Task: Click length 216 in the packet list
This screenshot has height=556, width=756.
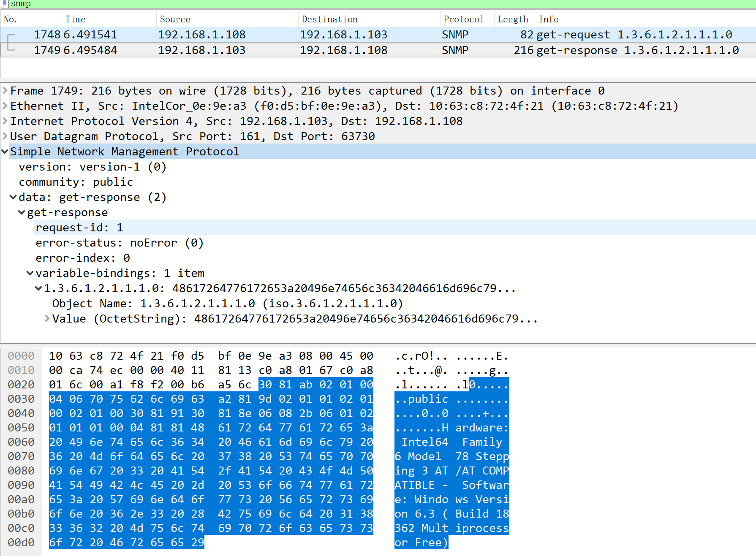Action: (x=524, y=50)
